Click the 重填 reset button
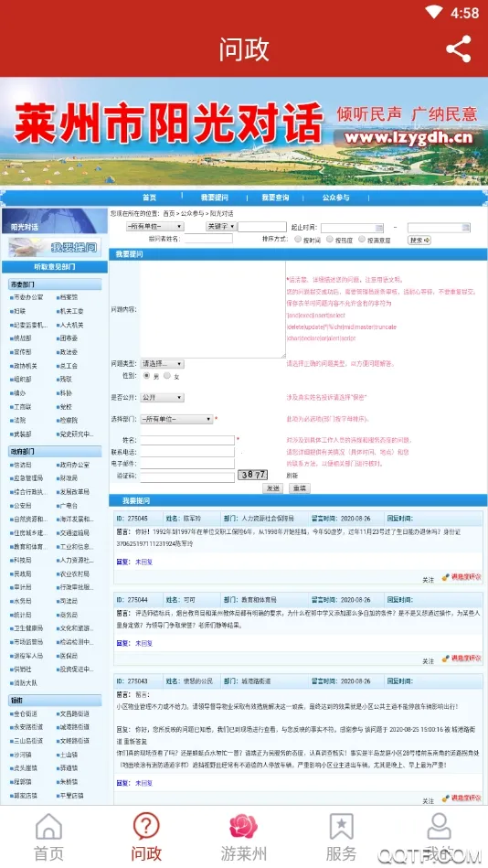 [x=300, y=488]
